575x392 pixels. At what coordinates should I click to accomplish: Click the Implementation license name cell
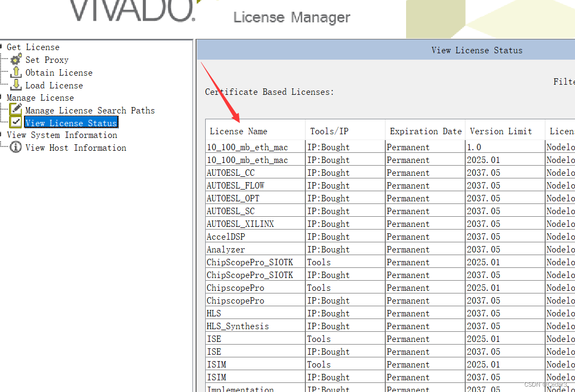click(255, 388)
